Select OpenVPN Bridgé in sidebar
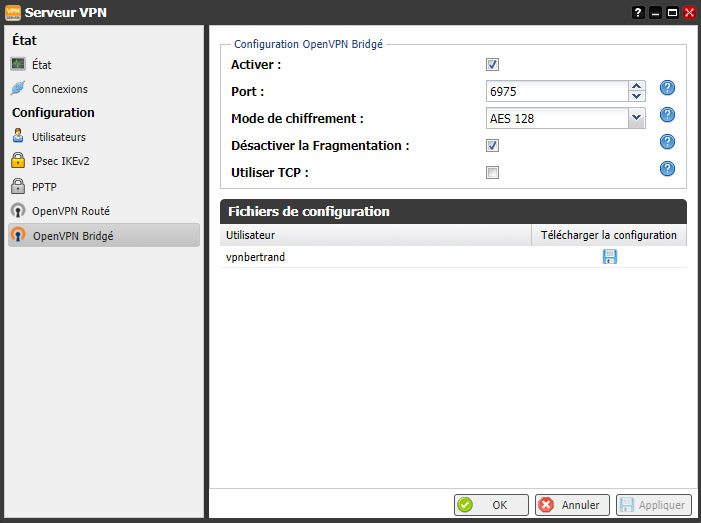Screen dimensions: 701x523 click(x=104, y=236)
